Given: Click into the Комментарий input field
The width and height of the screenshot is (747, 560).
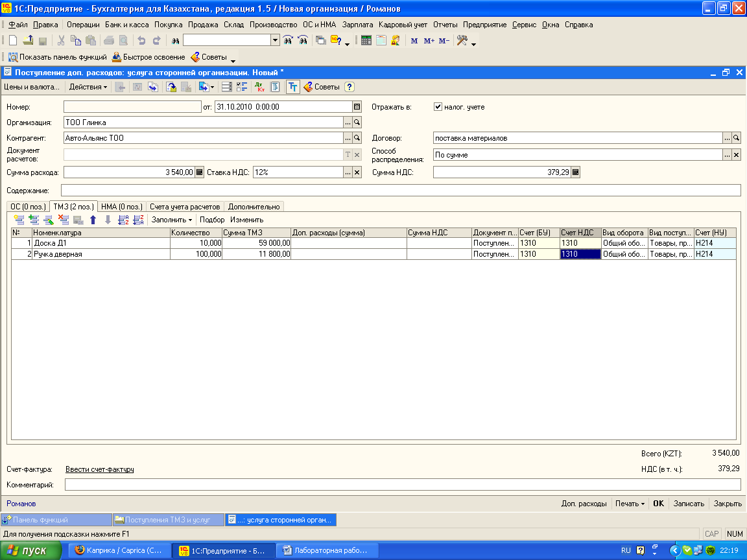Looking at the screenshot, I should click(403, 485).
